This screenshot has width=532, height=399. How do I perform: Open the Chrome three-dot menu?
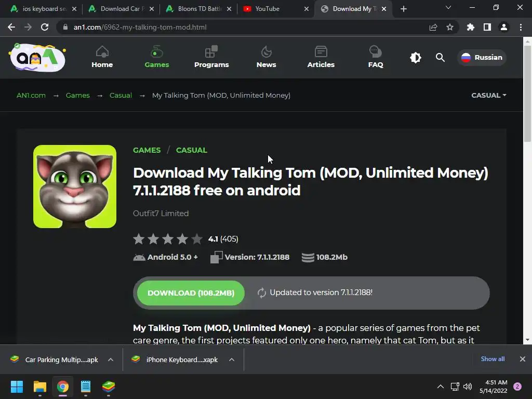click(x=521, y=27)
